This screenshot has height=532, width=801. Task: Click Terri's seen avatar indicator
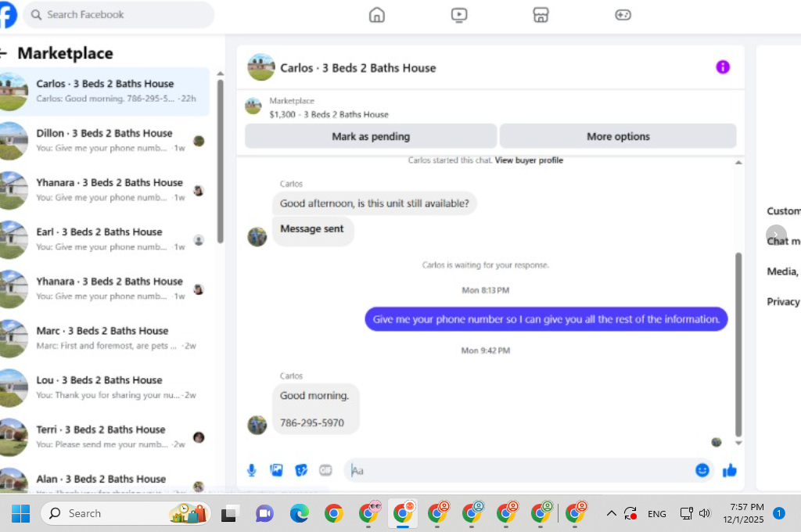click(199, 437)
